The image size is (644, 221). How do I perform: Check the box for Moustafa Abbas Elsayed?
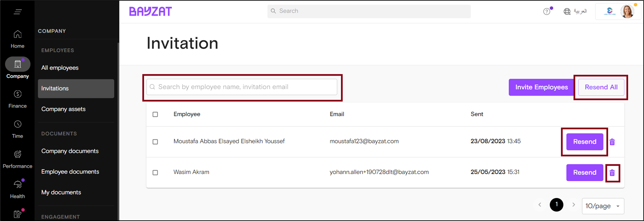(x=155, y=142)
